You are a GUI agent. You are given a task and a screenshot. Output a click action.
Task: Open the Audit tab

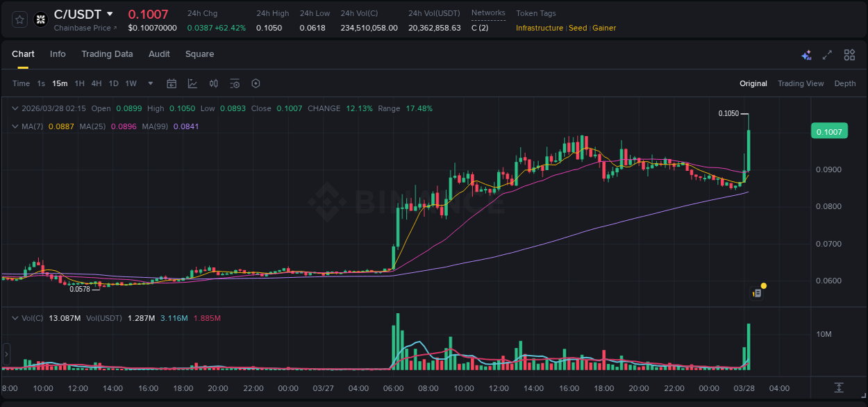point(159,53)
